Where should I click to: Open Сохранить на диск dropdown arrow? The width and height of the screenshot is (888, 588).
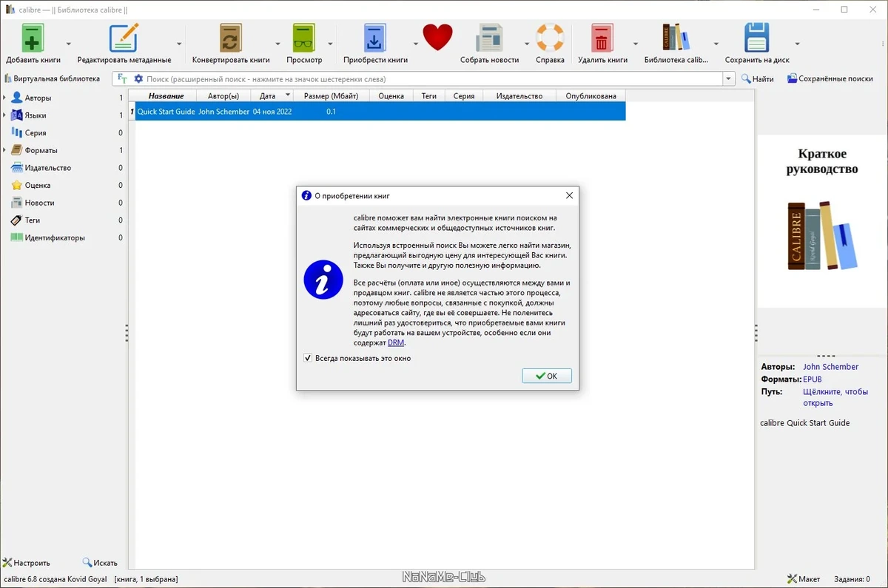coord(797,44)
